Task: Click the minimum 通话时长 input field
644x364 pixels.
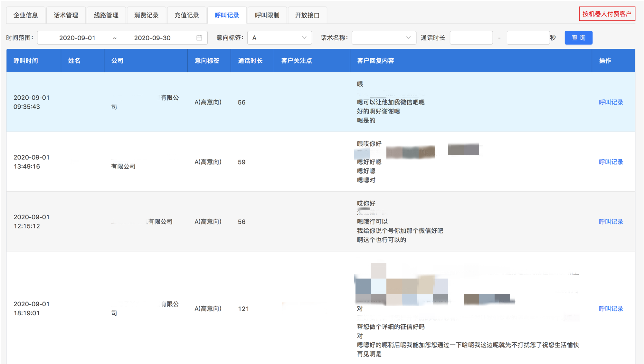Action: (x=471, y=38)
